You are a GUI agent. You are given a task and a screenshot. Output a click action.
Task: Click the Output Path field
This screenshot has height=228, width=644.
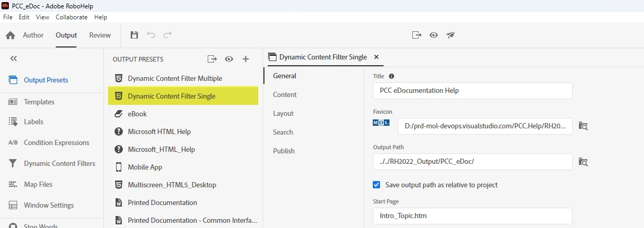(x=473, y=162)
